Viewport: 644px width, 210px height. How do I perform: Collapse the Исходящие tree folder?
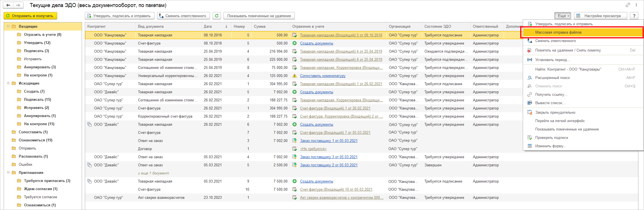pos(8,83)
